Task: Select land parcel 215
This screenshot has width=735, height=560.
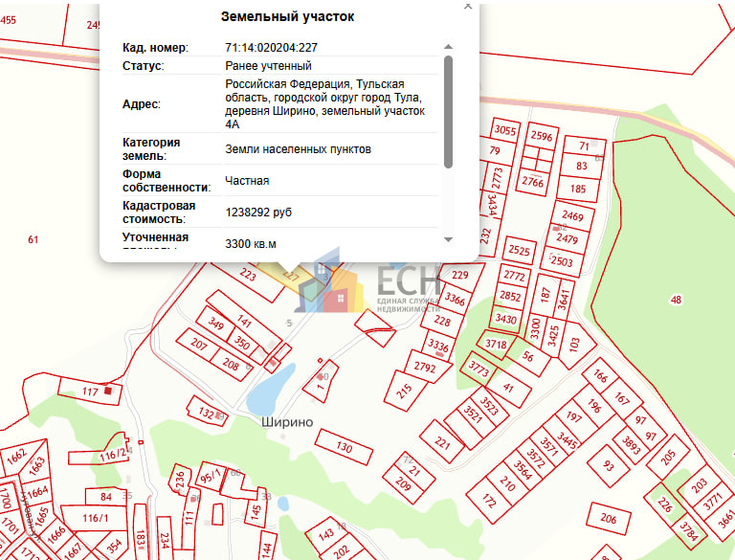Action: pos(403,390)
